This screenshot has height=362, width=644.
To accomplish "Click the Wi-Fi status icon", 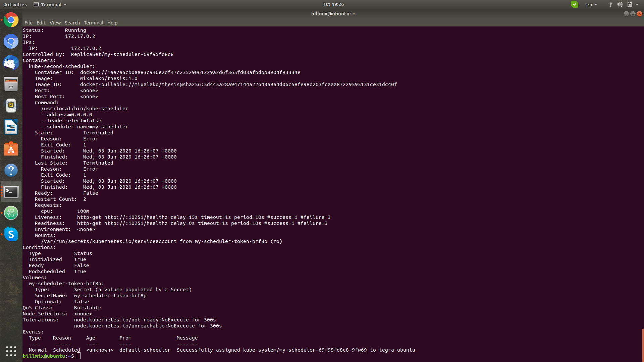I will pos(610,4).
